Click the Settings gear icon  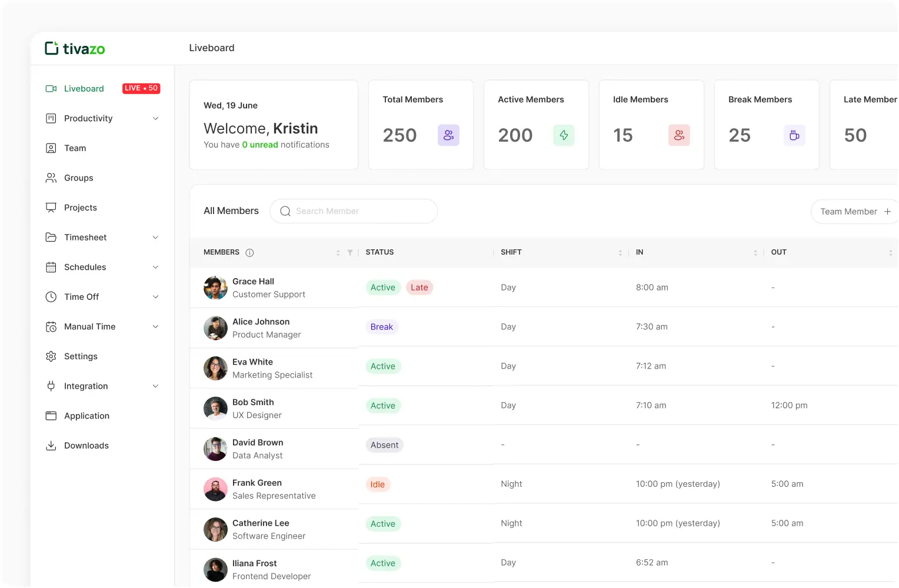[51, 356]
